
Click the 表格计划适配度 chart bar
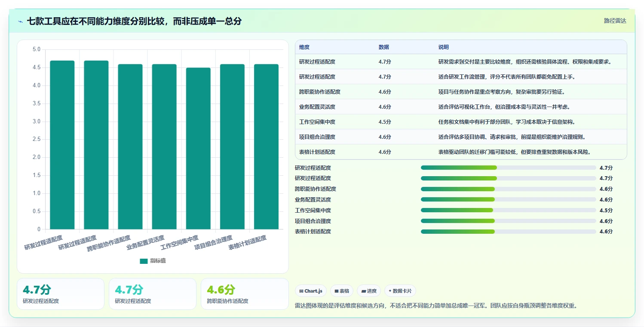(266, 147)
